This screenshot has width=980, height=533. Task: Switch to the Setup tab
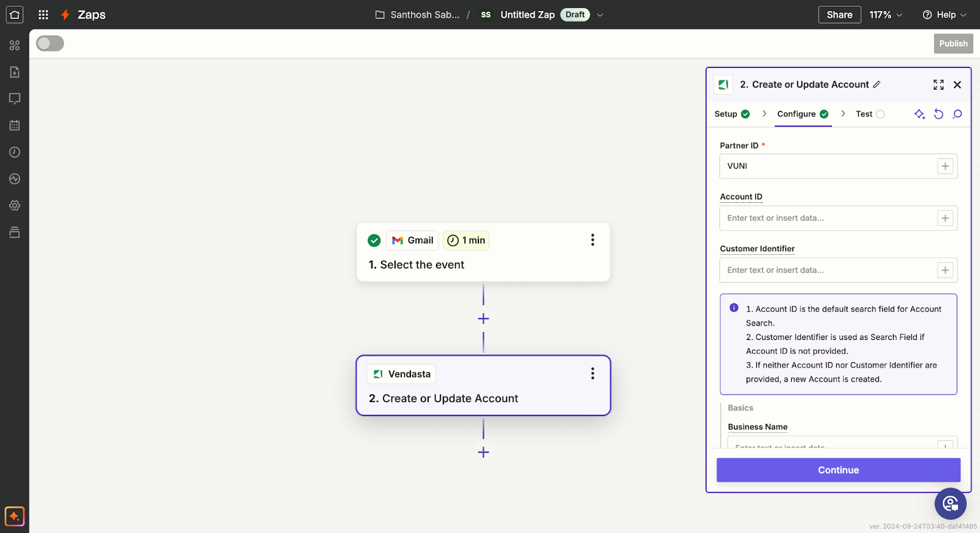pyautogui.click(x=732, y=114)
